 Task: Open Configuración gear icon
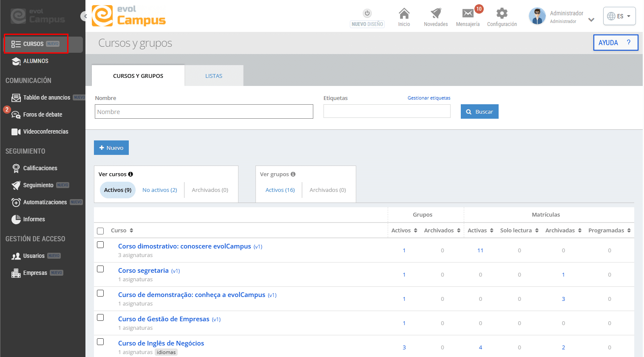tap(502, 14)
